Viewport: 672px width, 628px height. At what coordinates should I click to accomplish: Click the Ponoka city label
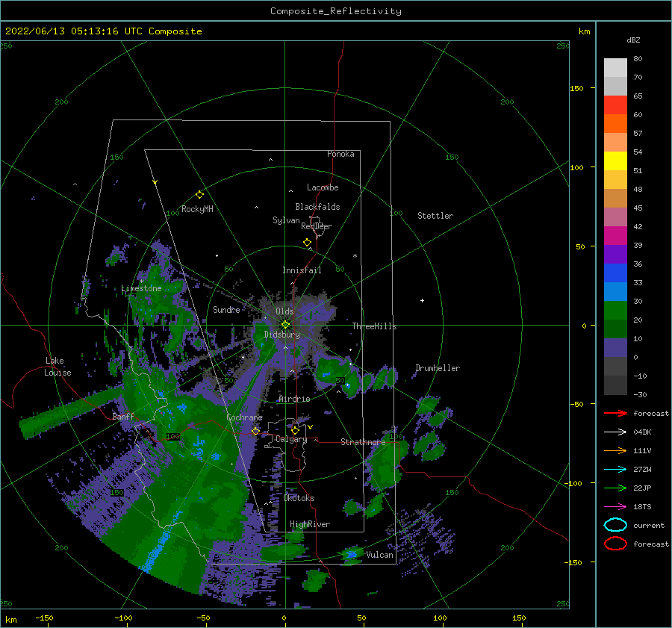[x=340, y=154]
